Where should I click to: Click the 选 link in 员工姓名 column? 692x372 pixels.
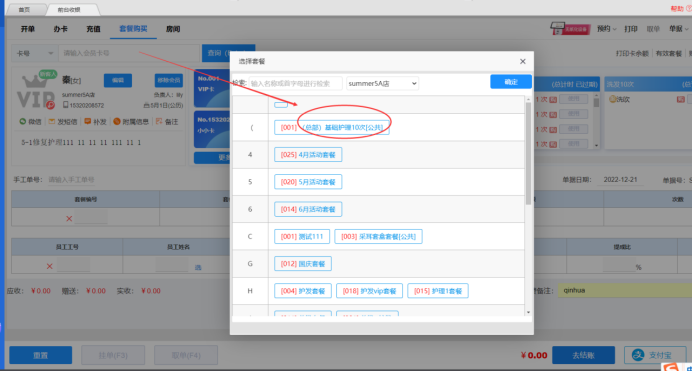[198, 267]
